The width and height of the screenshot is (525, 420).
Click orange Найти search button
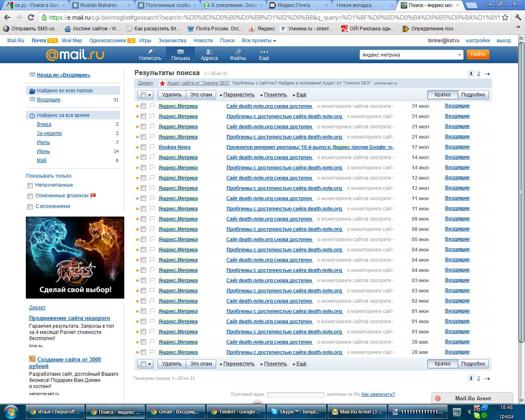[478, 54]
